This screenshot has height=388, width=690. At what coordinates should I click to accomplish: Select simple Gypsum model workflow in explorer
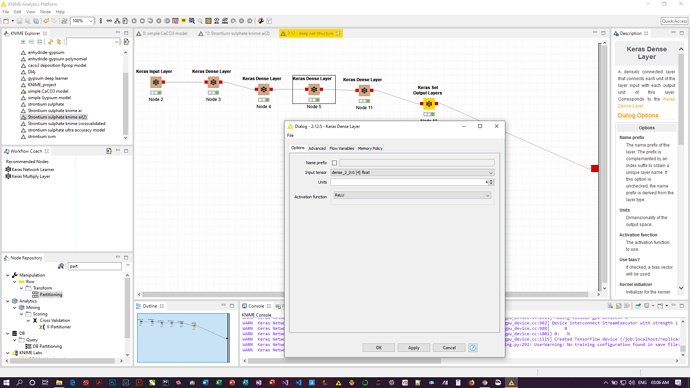pos(49,98)
